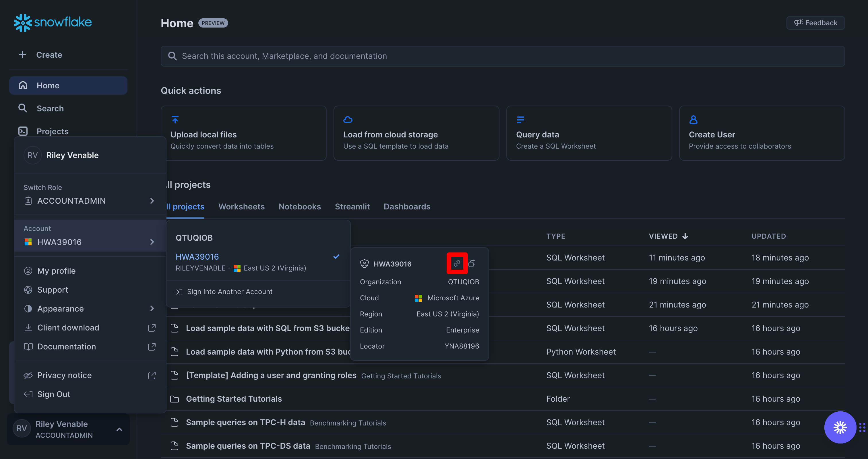Screen dimensions: 868x459
Task: Select the HWA39016 account entry
Action: (258, 262)
